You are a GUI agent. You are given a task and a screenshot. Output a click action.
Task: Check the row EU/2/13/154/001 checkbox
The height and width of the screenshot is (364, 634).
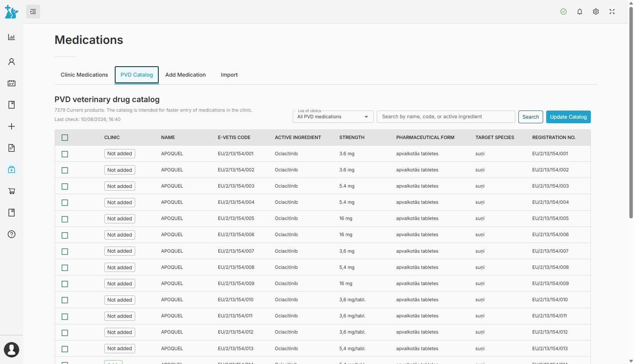(65, 154)
